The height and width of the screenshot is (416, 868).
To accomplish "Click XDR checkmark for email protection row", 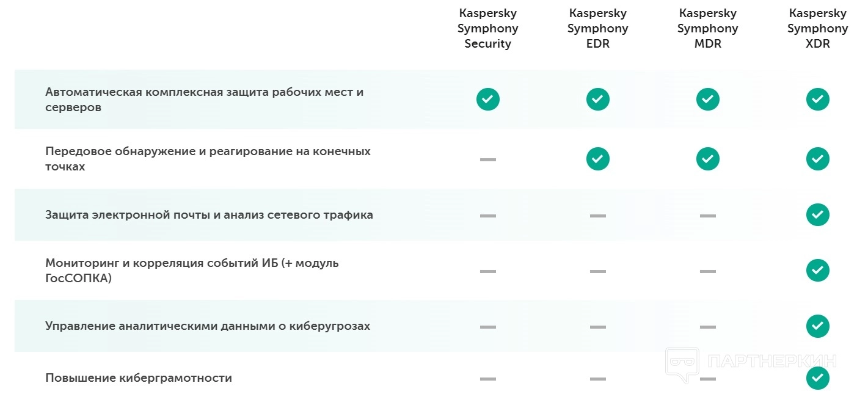I will coord(817,215).
